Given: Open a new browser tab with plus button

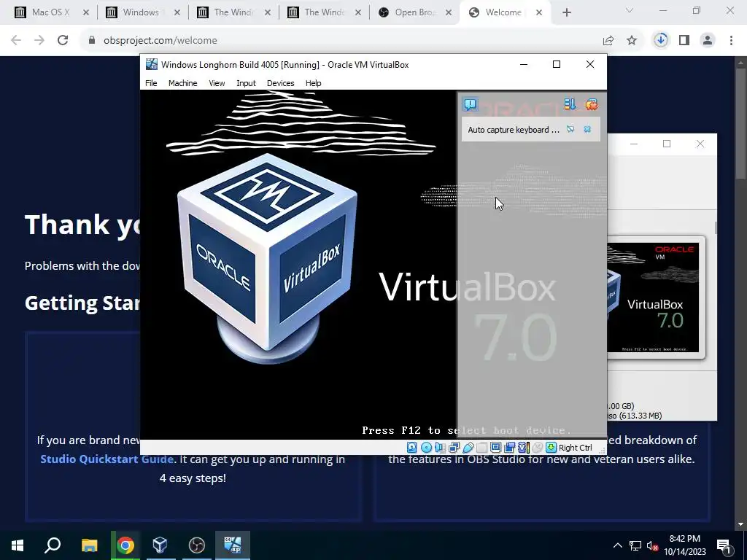Looking at the screenshot, I should pos(566,12).
